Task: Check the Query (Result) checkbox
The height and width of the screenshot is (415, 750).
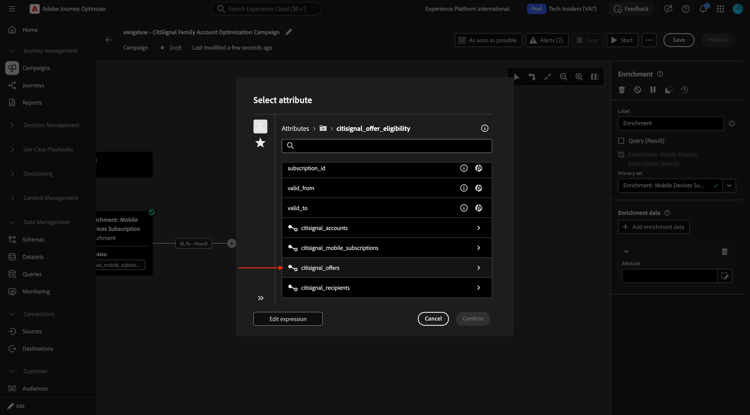Action: point(621,141)
